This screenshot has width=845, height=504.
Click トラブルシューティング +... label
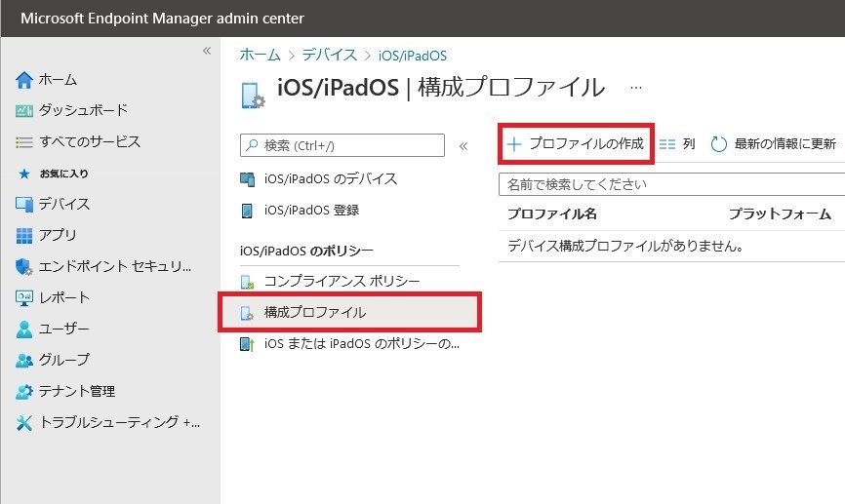(120, 423)
